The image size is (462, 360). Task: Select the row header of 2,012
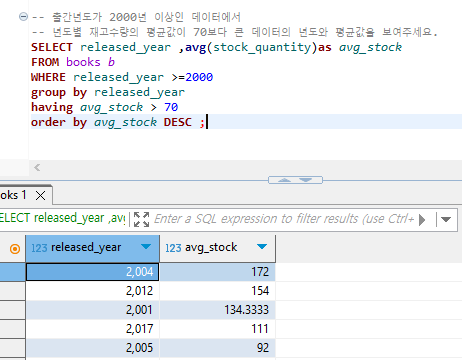pos(13,291)
